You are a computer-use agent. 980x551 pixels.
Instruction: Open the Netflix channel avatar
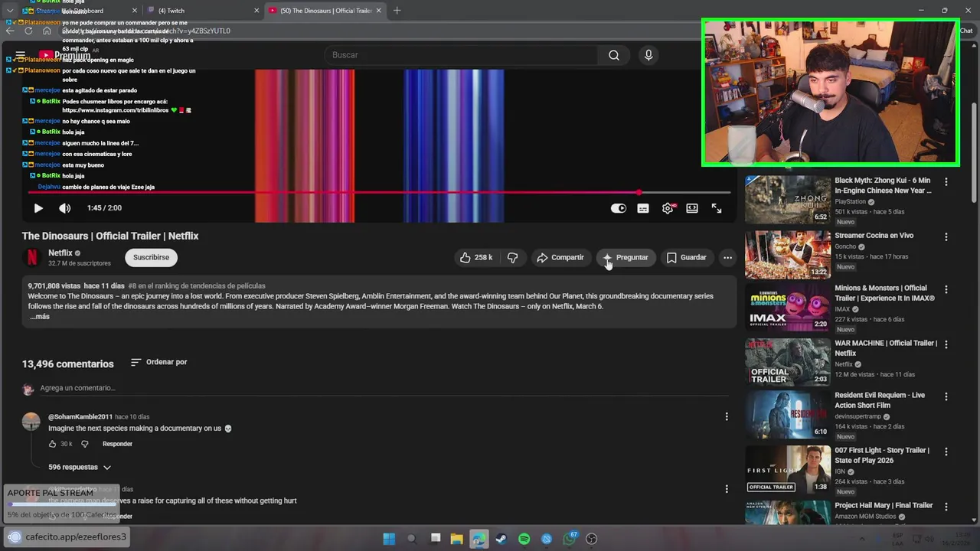pos(32,257)
